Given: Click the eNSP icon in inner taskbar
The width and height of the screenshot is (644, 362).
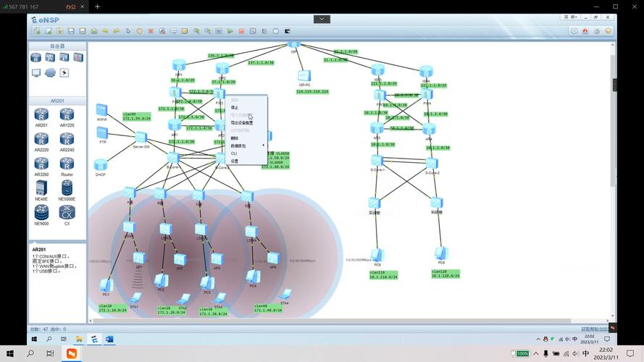Looking at the screenshot, I should [94, 339].
